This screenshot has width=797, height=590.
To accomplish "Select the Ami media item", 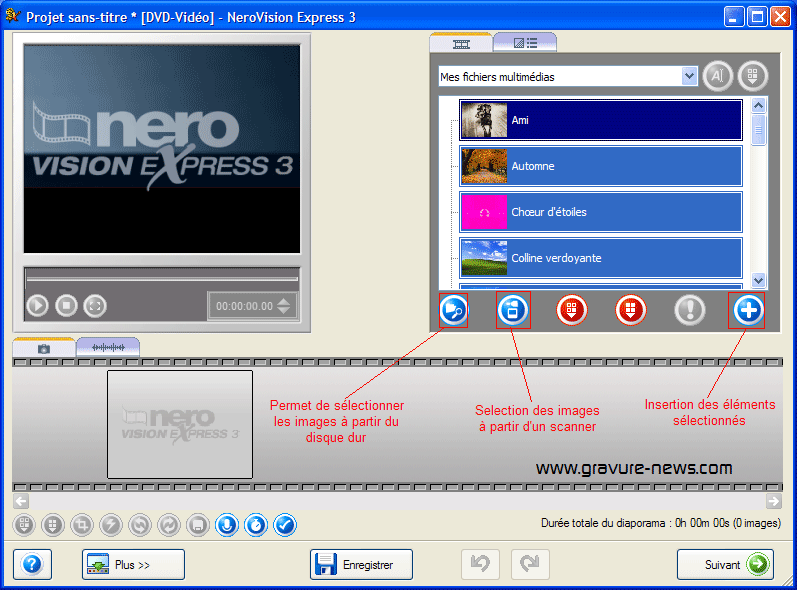I will point(601,120).
